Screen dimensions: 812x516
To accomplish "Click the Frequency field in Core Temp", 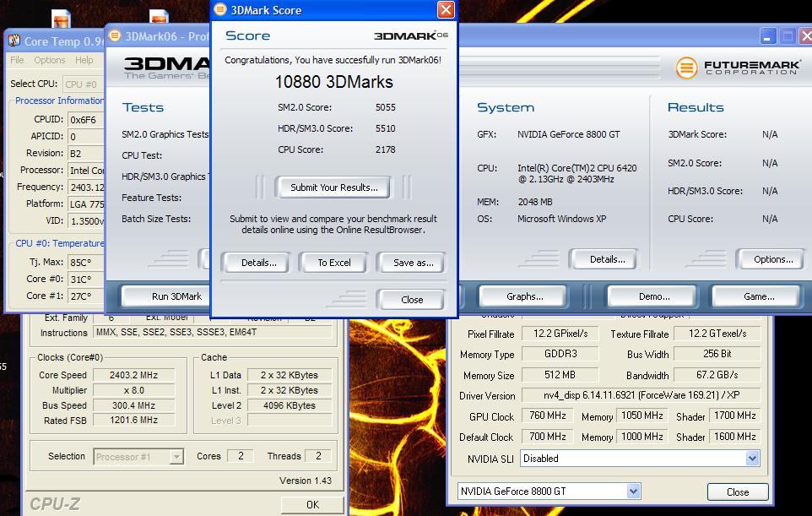I will (86, 187).
